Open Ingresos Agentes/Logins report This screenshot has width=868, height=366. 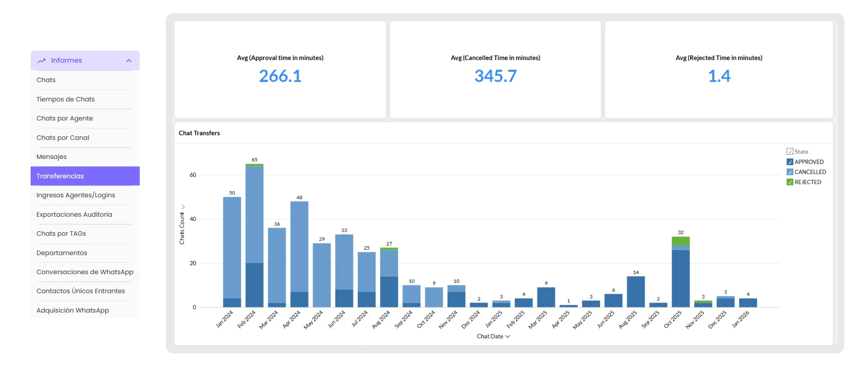coord(75,195)
